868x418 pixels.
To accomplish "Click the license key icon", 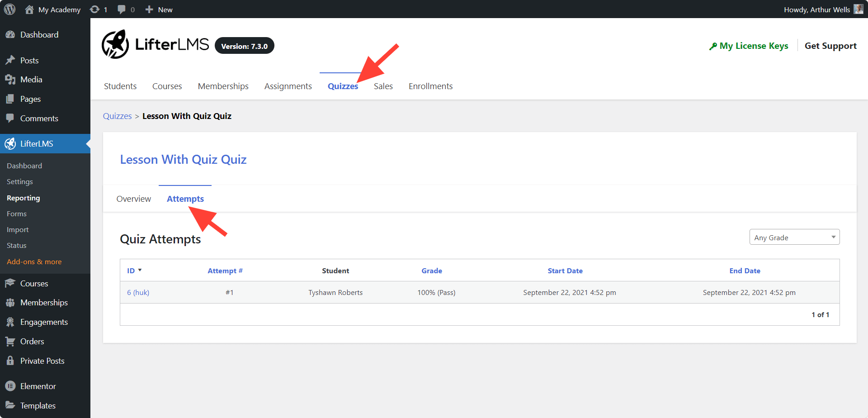I will pyautogui.click(x=713, y=46).
